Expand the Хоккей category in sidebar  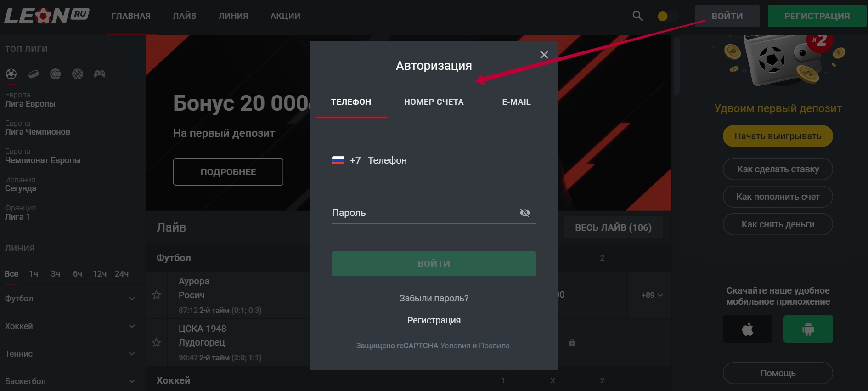(x=132, y=326)
